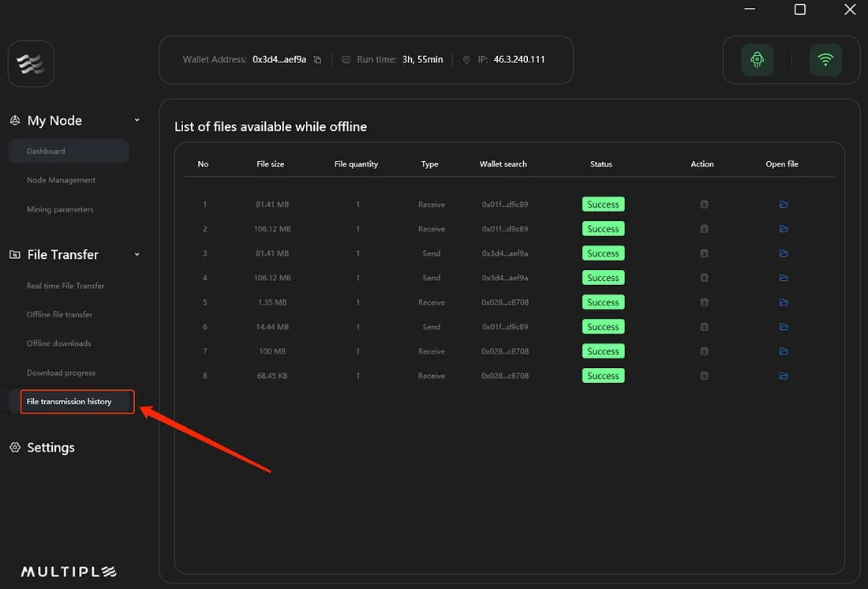Collapse the File Transfer section chevron
Viewport: 868px width, 589px height.
137,254
